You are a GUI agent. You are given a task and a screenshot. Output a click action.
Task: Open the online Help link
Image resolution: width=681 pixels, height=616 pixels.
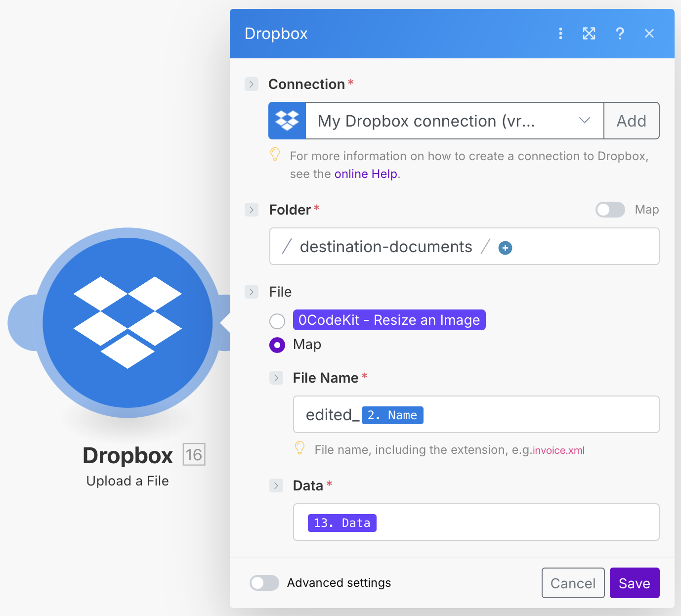click(366, 174)
